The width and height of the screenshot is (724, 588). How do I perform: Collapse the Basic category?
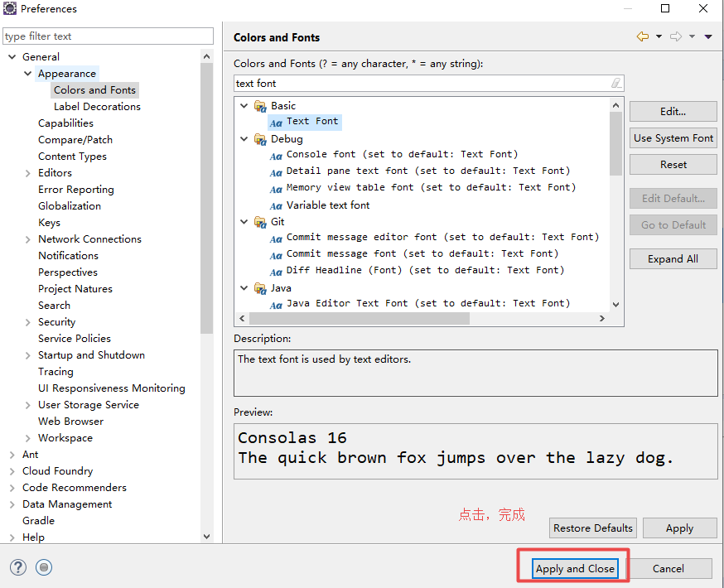[x=244, y=106]
